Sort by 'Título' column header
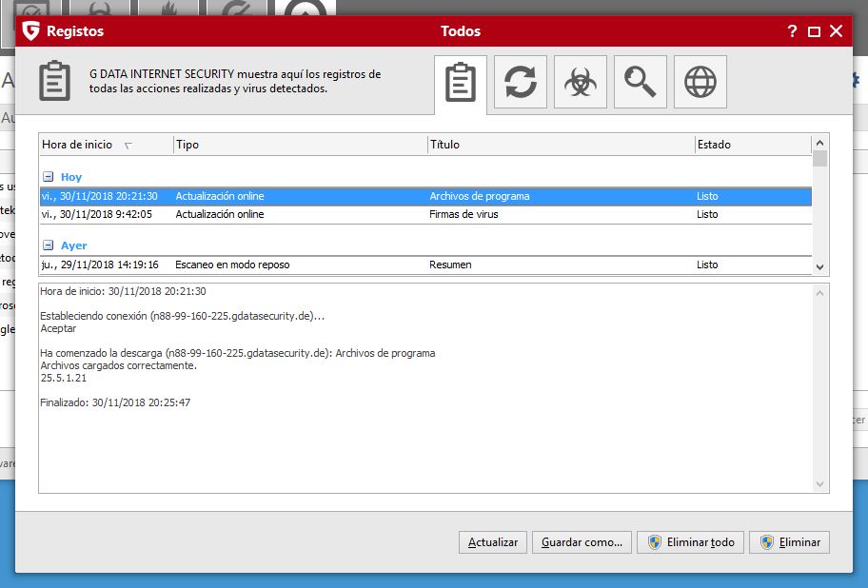Viewport: 868px width, 588px height. (561, 145)
